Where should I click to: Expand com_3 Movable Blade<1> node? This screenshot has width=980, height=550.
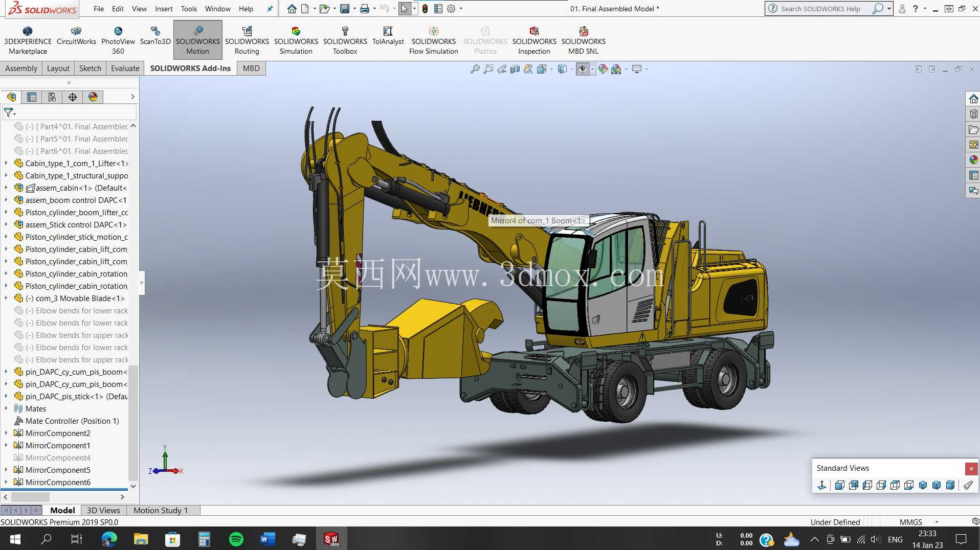pyautogui.click(x=6, y=298)
